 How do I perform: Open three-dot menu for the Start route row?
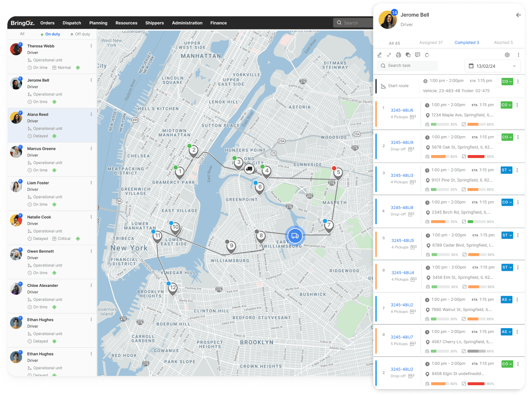tap(518, 82)
